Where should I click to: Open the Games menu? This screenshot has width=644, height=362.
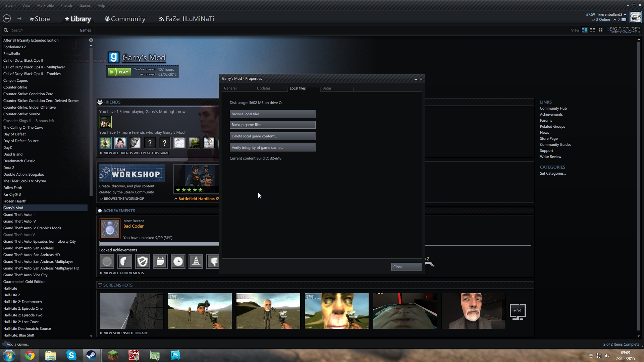[85, 5]
